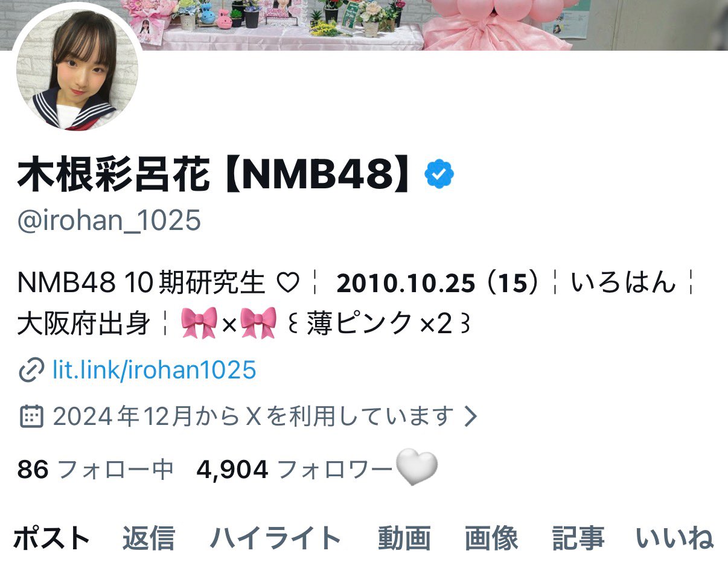Click the heart outline symbol in bio
Image resolution: width=728 pixels, height=568 pixels.
(287, 283)
